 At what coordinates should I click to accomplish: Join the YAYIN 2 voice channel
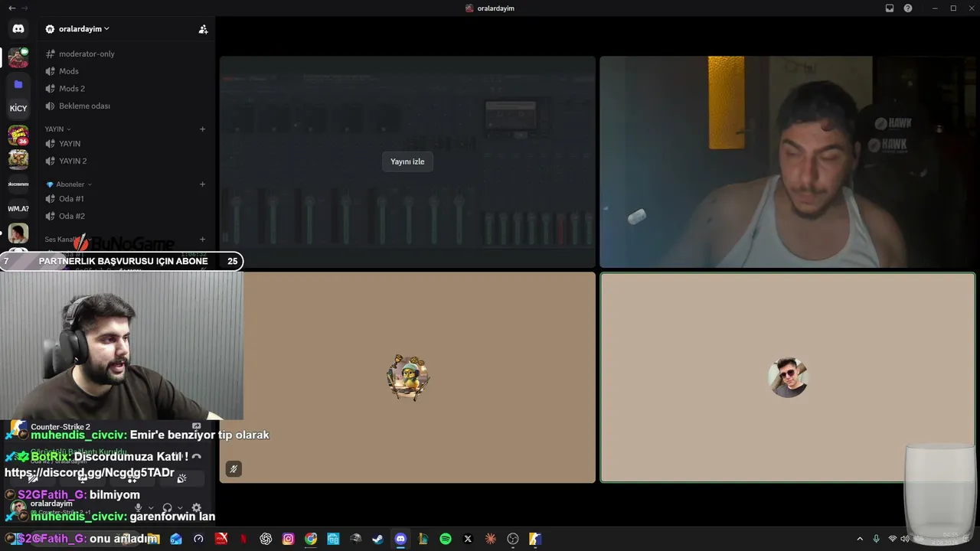tap(126, 161)
